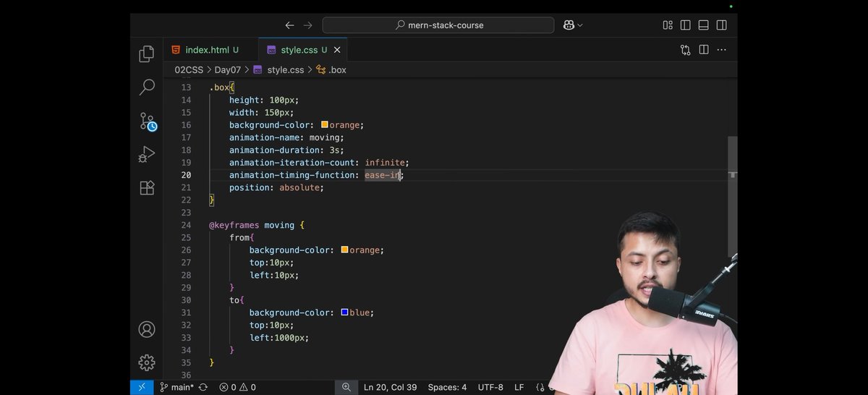Toggle the bottom panel
868x395 pixels.
pyautogui.click(x=703, y=25)
